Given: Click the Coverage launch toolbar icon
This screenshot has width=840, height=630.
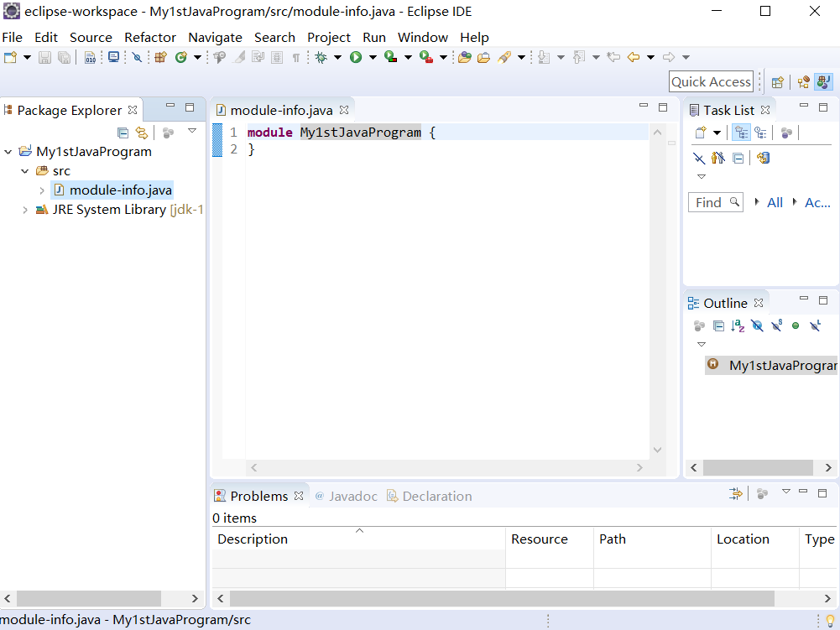Looking at the screenshot, I should (x=390, y=57).
